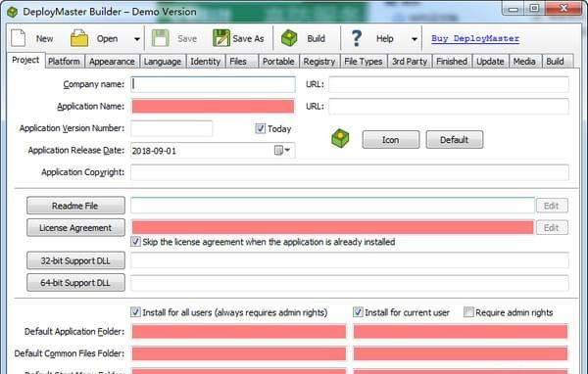588x374 pixels.
Task: Click the Help question mark icon
Action: 357,38
